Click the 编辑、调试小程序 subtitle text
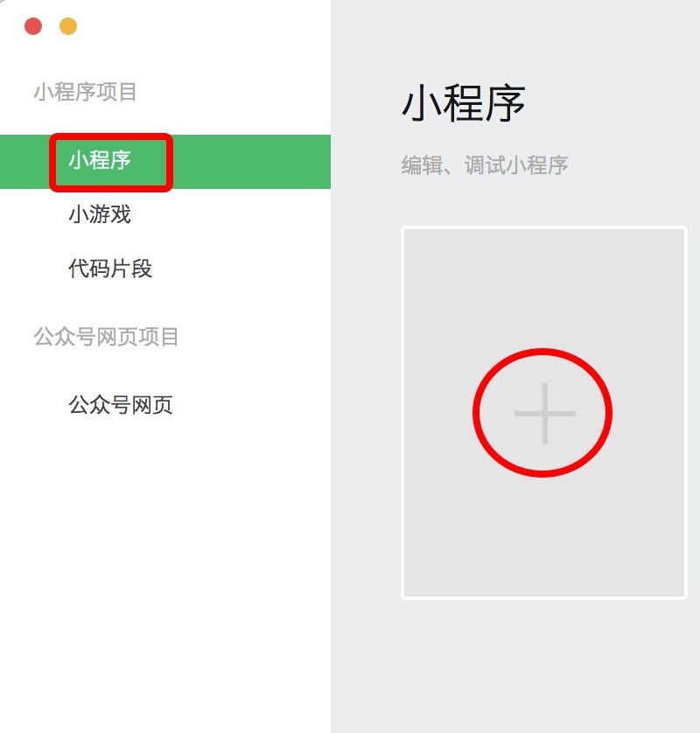This screenshot has width=700, height=733. (x=485, y=165)
